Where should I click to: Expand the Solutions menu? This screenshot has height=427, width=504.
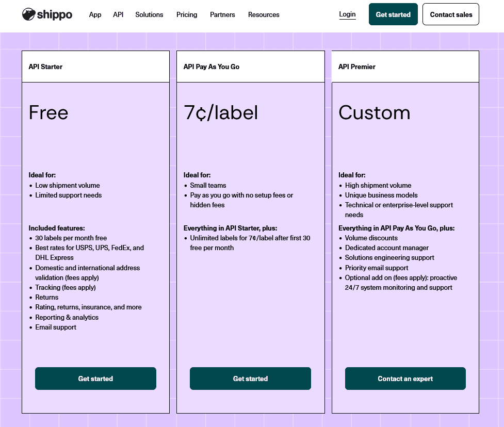point(149,15)
